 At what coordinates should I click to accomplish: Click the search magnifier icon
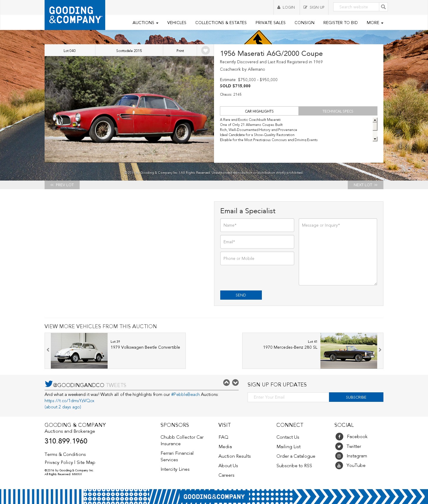pyautogui.click(x=383, y=7)
